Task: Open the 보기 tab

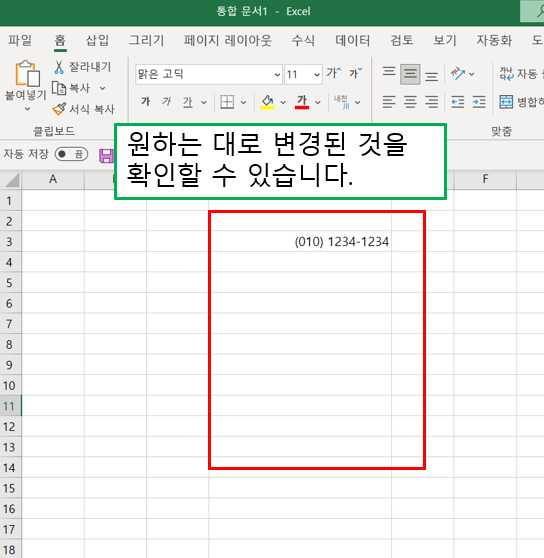Action: coord(445,40)
